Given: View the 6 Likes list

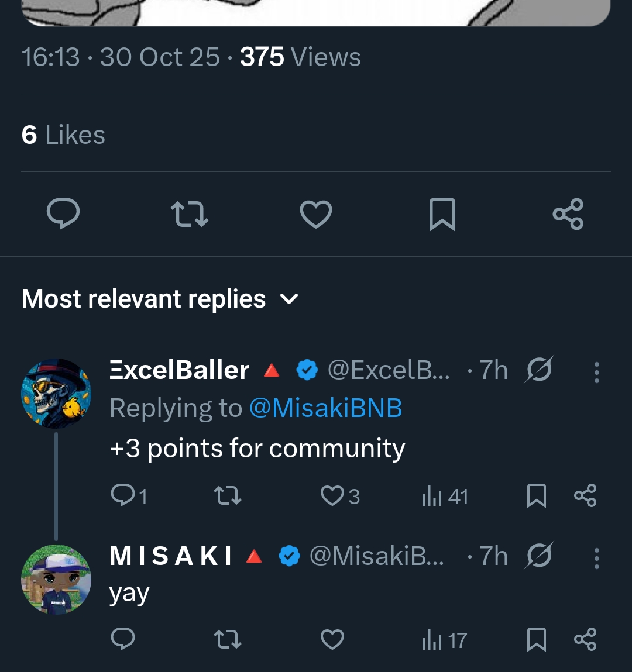Looking at the screenshot, I should [63, 135].
